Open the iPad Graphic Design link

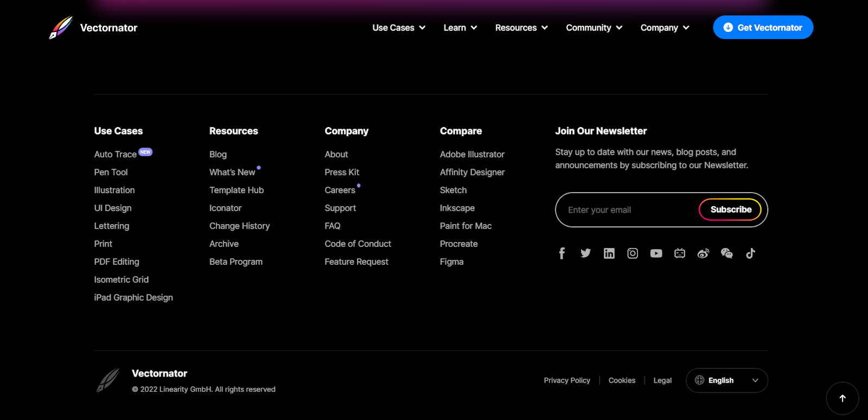(133, 298)
